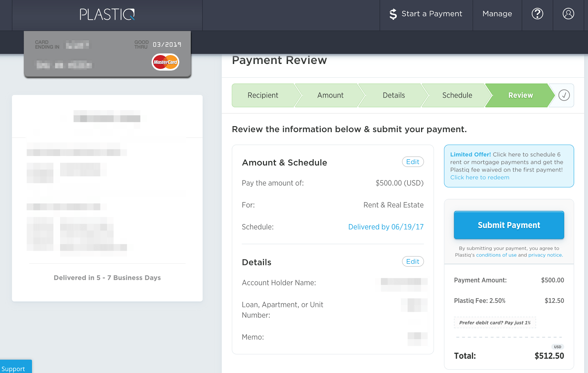
Task: Submit the payment
Action: pyautogui.click(x=509, y=225)
